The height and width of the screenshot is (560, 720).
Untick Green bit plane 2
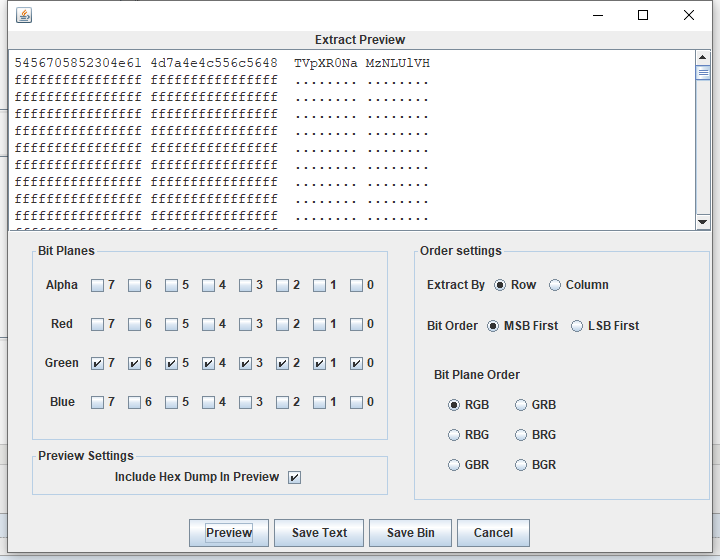tap(282, 364)
